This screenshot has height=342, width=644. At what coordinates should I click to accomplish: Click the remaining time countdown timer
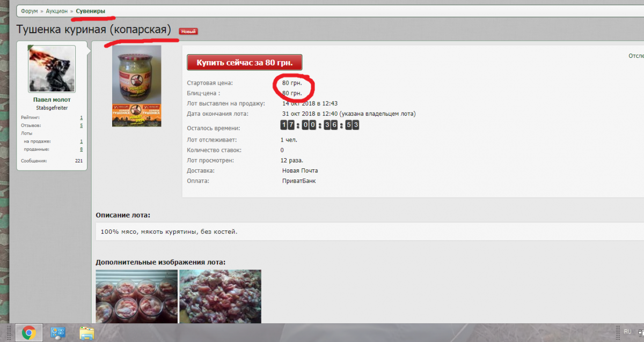coord(320,125)
